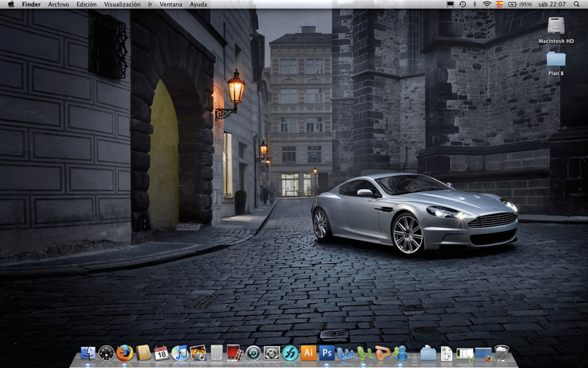Open iTunes in the dock
The width and height of the screenshot is (588, 368).
tap(180, 353)
